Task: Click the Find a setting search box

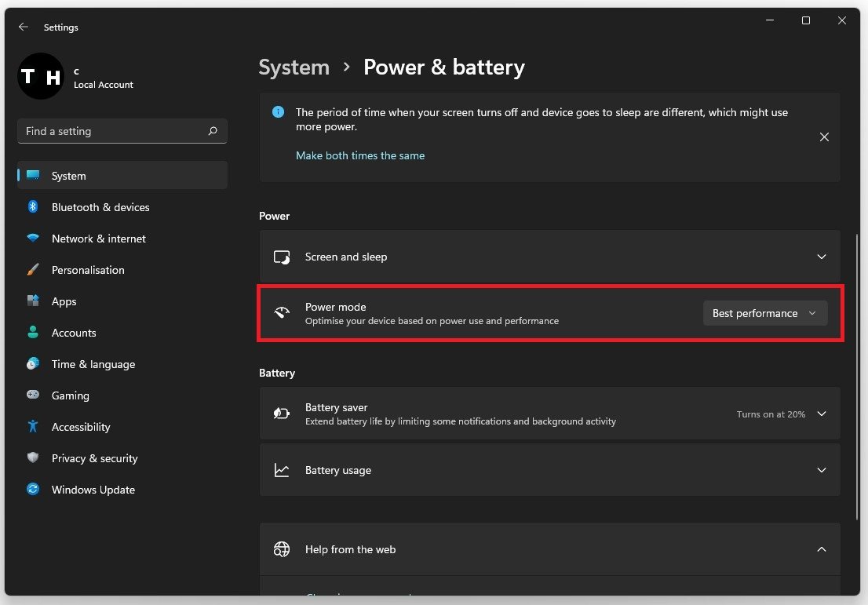Action: click(x=114, y=131)
